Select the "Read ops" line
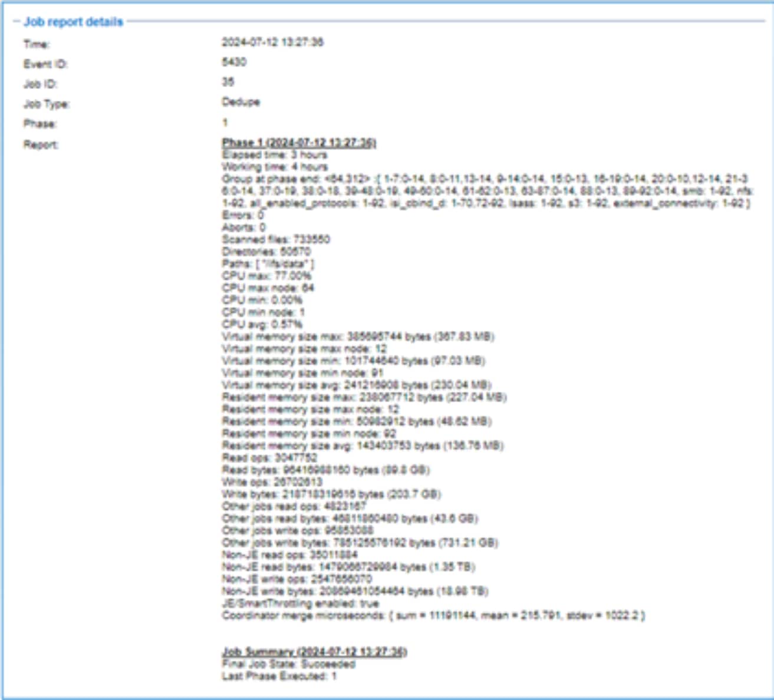Image resolution: width=774 pixels, height=700 pixels. click(269, 458)
